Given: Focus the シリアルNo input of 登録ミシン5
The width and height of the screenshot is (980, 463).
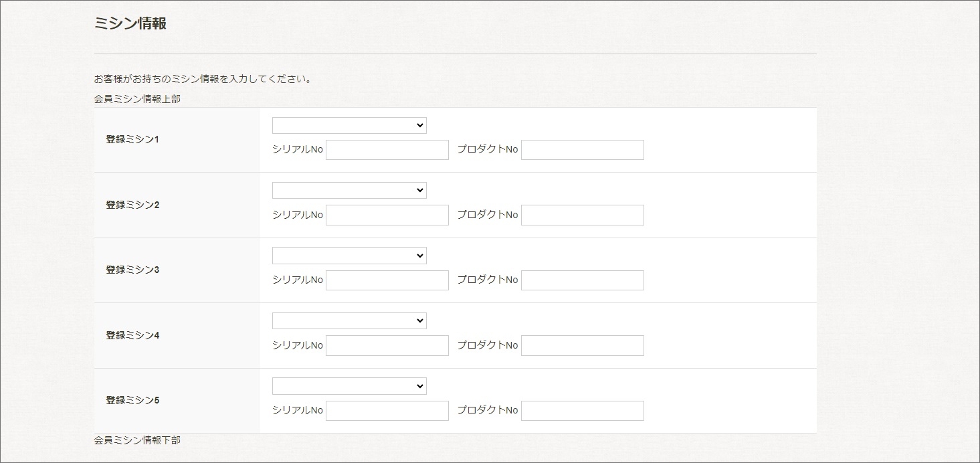Looking at the screenshot, I should point(387,411).
